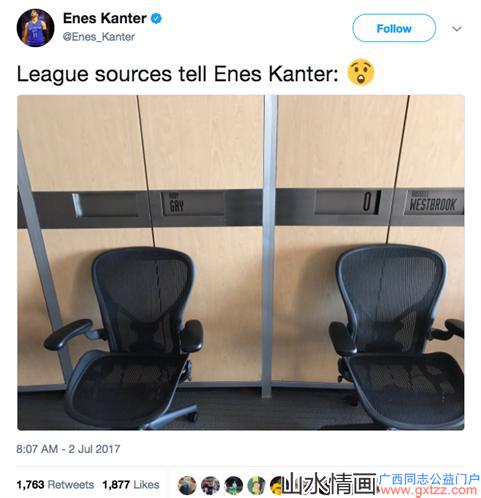
Task: View the 1,877 Likes list
Action: pyautogui.click(x=131, y=484)
